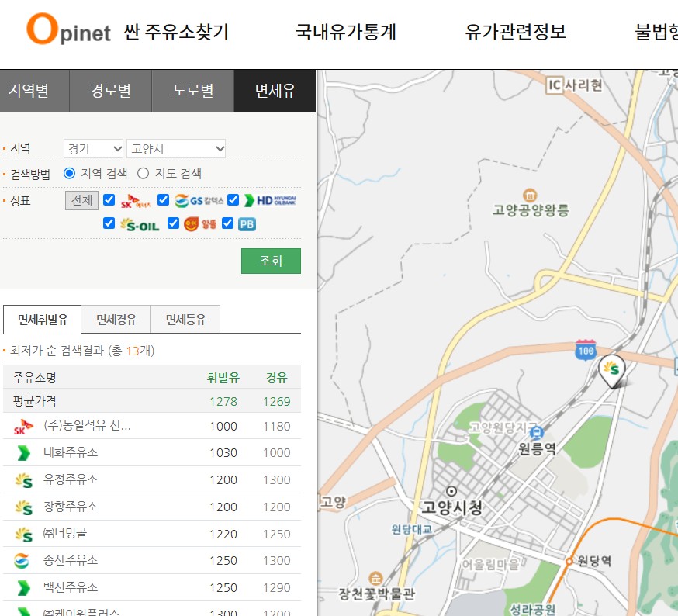Disable the 알뜰 brand checkbox
Screen dimensions: 678x616
172,224
